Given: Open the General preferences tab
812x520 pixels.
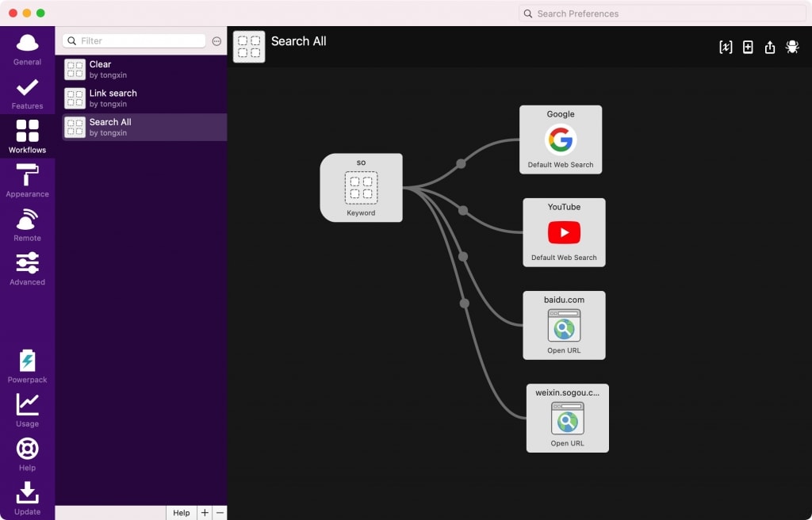Looking at the screenshot, I should click(x=27, y=49).
